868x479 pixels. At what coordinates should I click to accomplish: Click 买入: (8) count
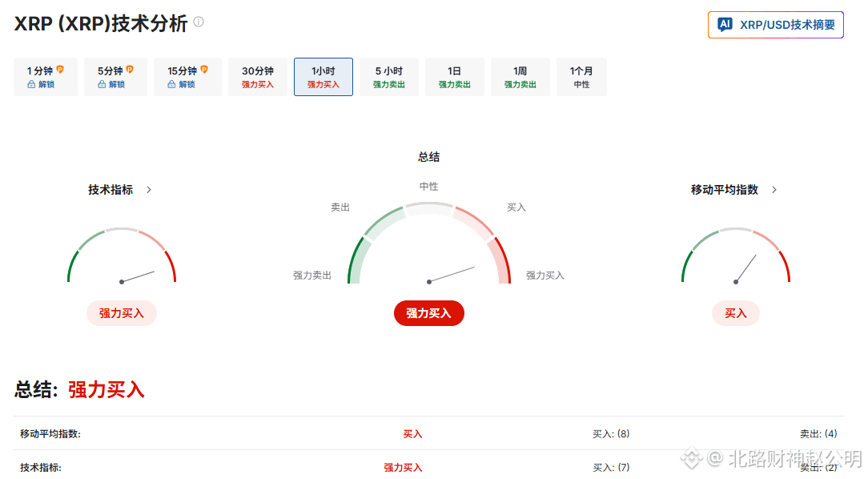(x=611, y=434)
